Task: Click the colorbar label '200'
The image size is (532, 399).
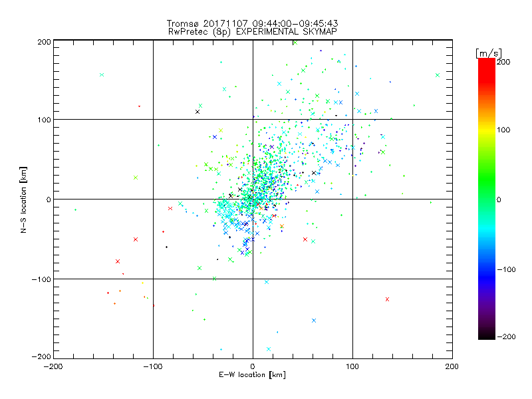Action: 503,62
